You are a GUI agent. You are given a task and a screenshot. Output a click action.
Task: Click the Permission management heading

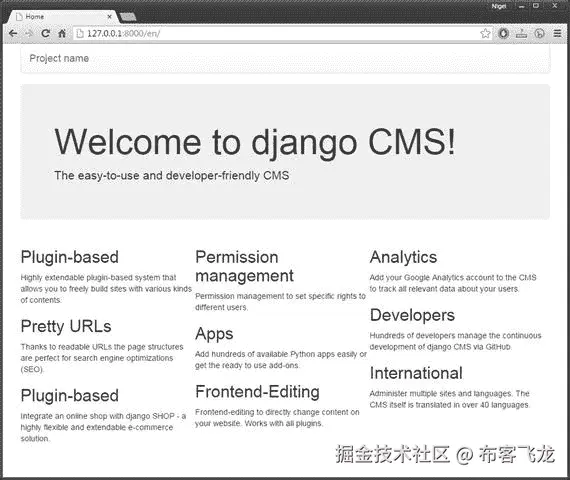pos(244,267)
